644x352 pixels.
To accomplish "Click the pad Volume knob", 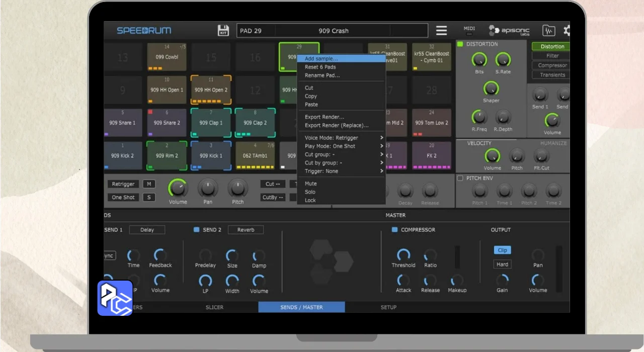I will click(177, 188).
